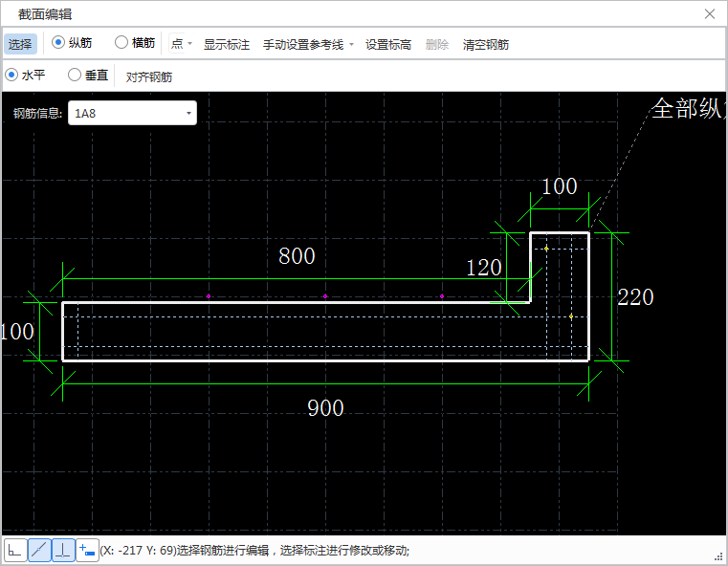728x566 pixels.
Task: Click the left 100 height dimension label
Action: pyautogui.click(x=17, y=332)
